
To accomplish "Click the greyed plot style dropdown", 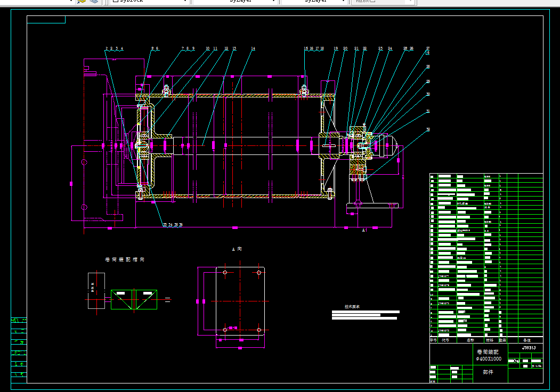I will [383, 1].
